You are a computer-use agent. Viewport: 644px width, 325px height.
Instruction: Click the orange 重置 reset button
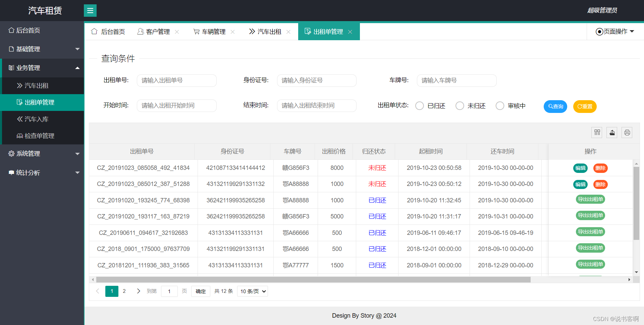pyautogui.click(x=585, y=107)
